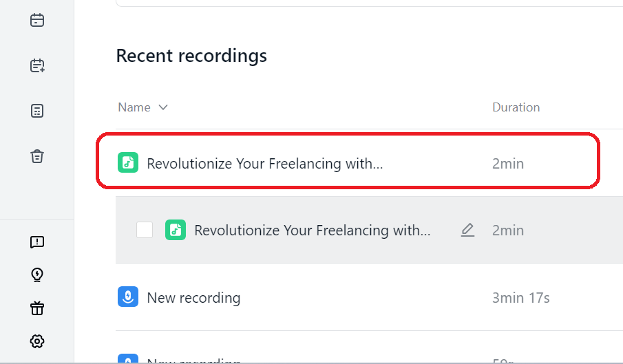Screen dimensions: 623x364
Task: Click the Duration column header
Action: tap(516, 107)
